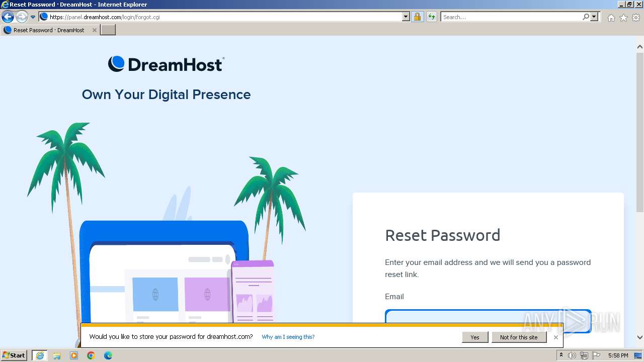Open a new blank tab
Viewport: 644px width, 362px height.
(108, 30)
